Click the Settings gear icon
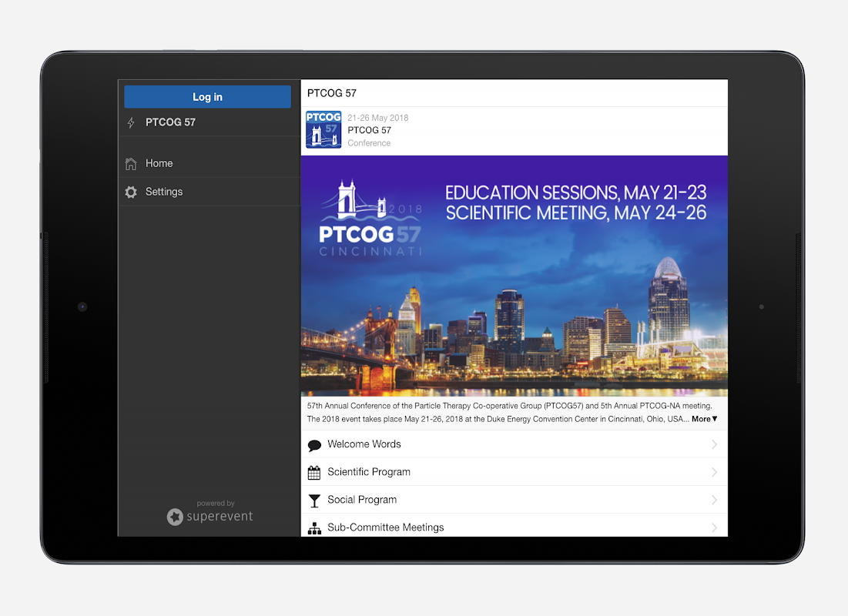The width and height of the screenshot is (848, 616). coord(131,192)
